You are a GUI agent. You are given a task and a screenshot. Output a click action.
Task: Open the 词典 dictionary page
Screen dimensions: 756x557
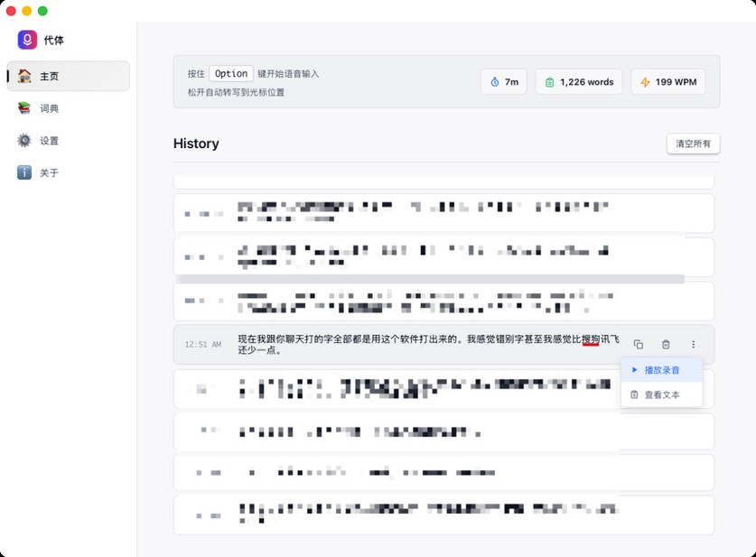[x=68, y=108]
